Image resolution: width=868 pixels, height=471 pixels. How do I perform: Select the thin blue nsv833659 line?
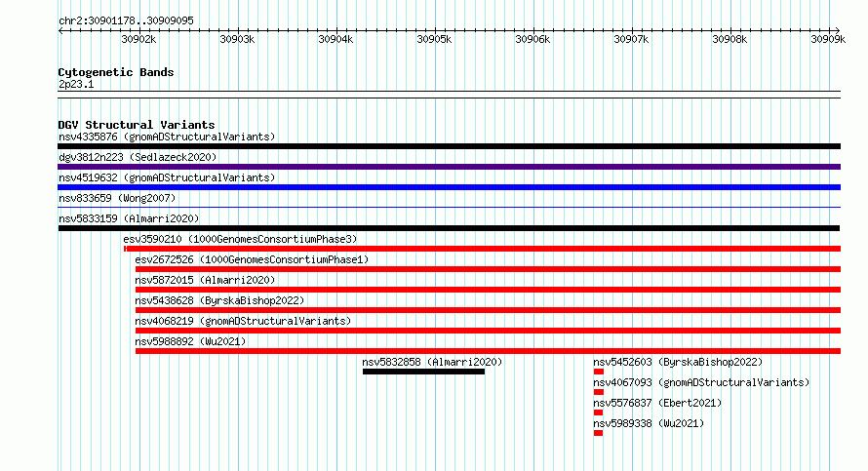pos(449,208)
